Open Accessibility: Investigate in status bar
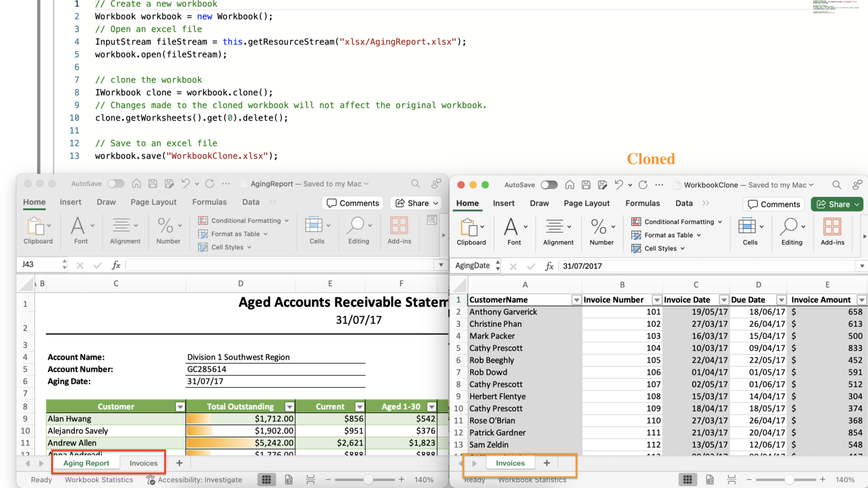This screenshot has height=488, width=868. 194,480
